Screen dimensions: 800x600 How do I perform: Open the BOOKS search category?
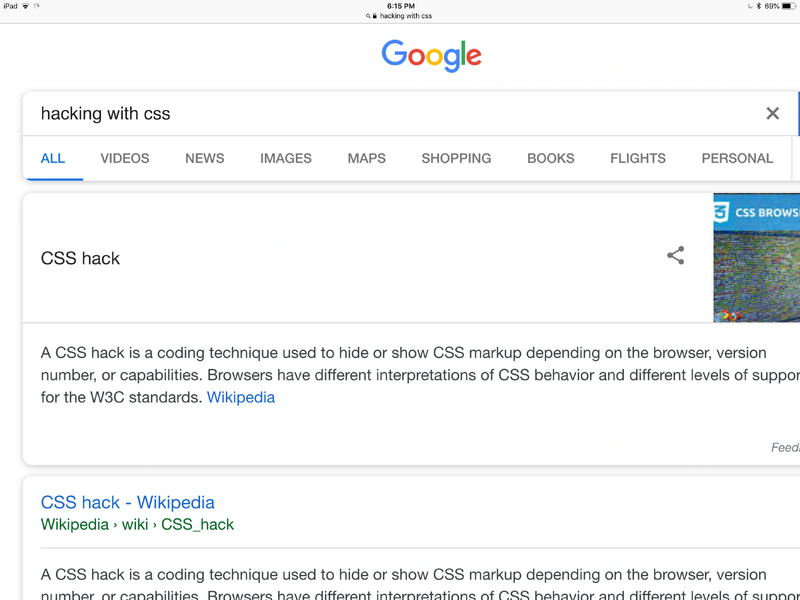pos(550,158)
